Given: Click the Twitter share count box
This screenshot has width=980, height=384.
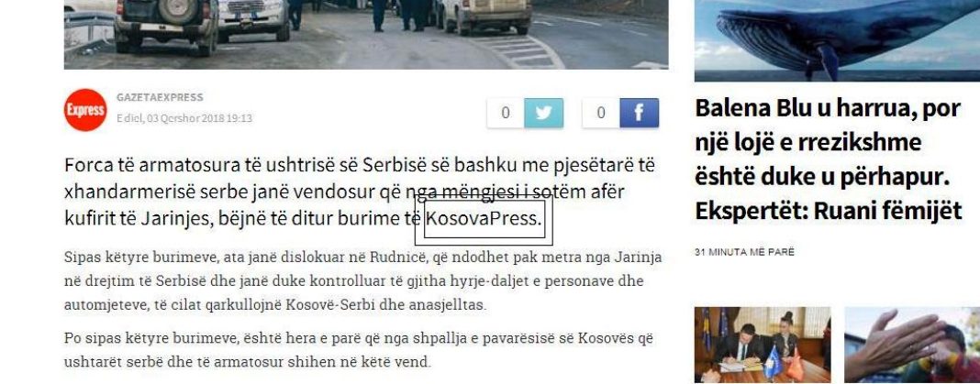Looking at the screenshot, I should point(506,113).
